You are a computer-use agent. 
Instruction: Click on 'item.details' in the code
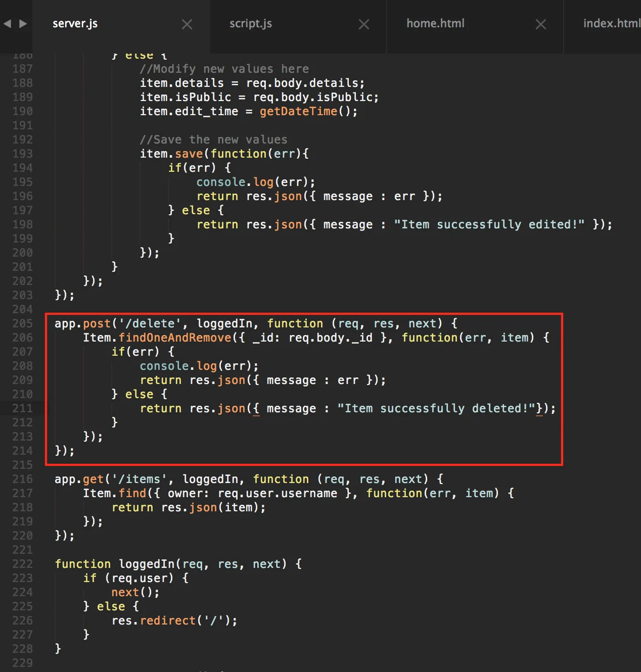182,83
